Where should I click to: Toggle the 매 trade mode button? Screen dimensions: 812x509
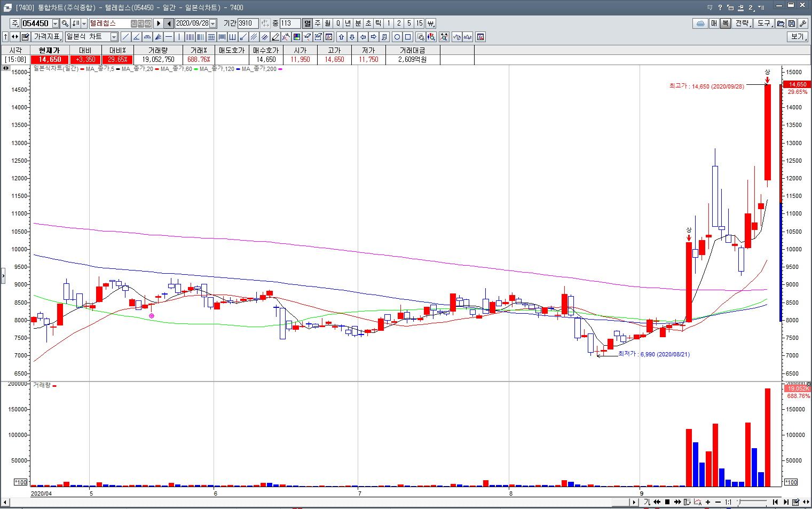click(x=714, y=23)
